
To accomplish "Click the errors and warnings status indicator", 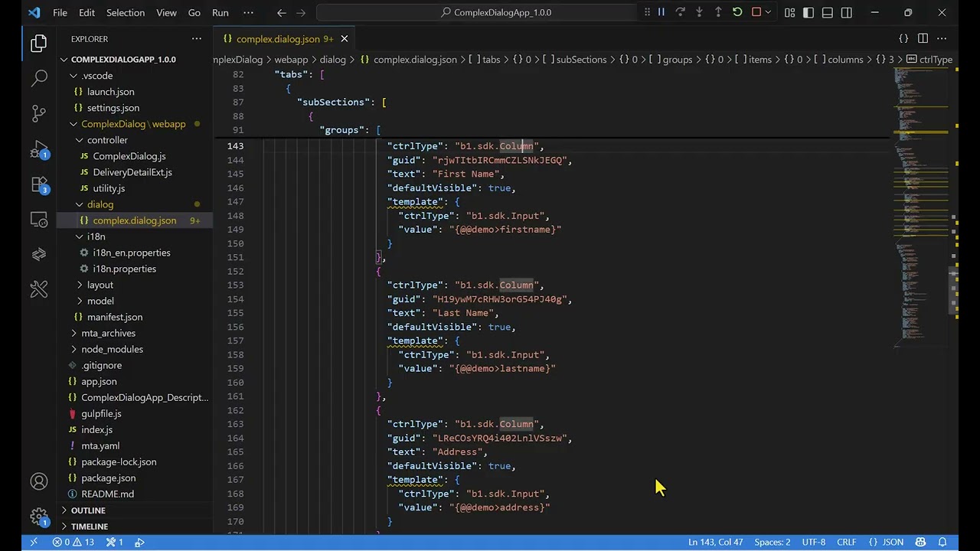I will click(73, 542).
